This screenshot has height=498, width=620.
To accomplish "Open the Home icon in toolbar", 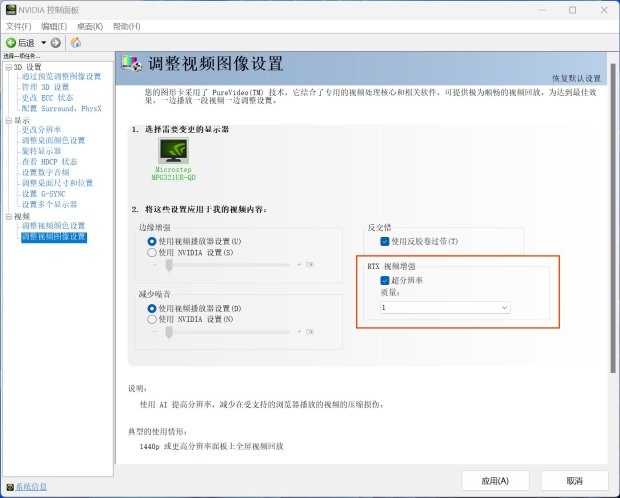I will click(x=76, y=43).
